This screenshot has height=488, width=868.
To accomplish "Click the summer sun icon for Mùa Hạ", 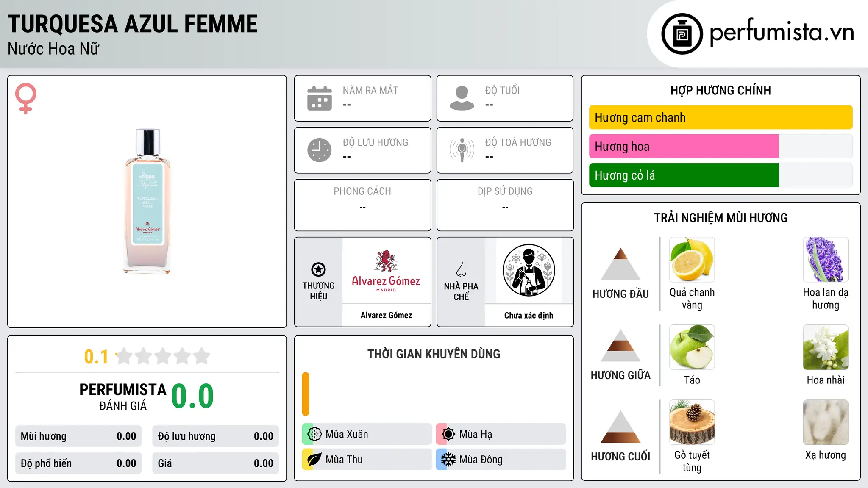I will click(x=448, y=434).
